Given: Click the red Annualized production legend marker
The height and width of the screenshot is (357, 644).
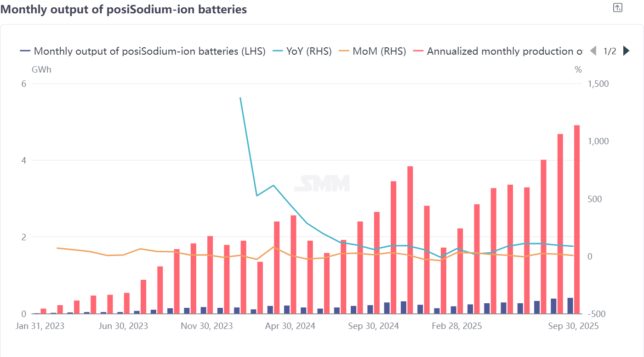Looking at the screenshot, I should tap(419, 51).
